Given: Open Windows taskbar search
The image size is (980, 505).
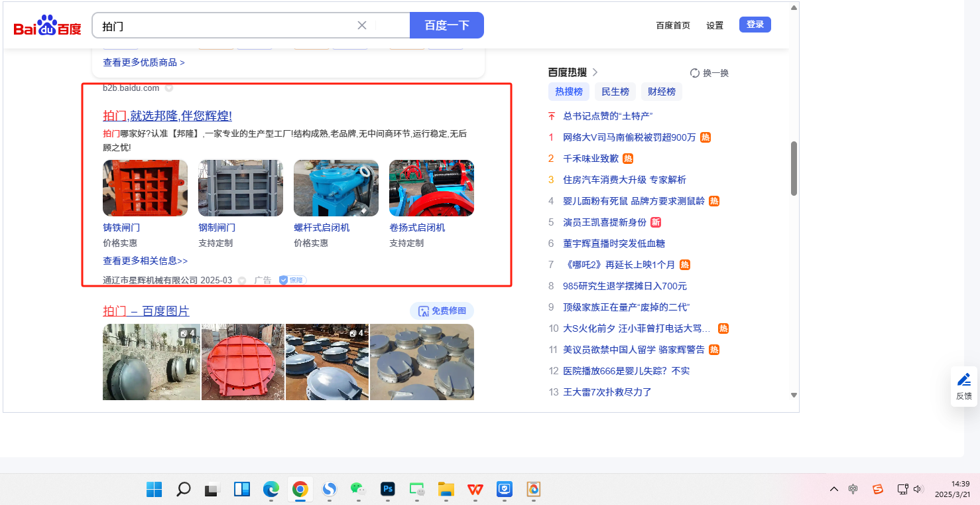Looking at the screenshot, I should click(x=184, y=490).
